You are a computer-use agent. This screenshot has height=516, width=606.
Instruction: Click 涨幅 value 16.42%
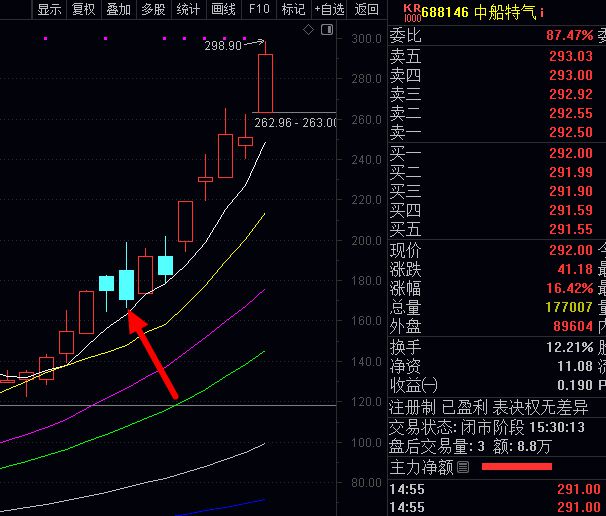[x=569, y=288]
